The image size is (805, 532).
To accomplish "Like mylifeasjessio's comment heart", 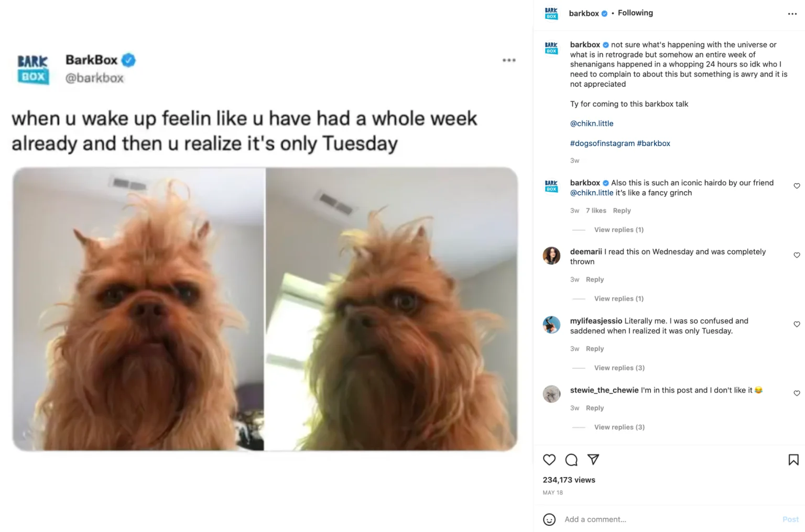I will click(x=797, y=324).
